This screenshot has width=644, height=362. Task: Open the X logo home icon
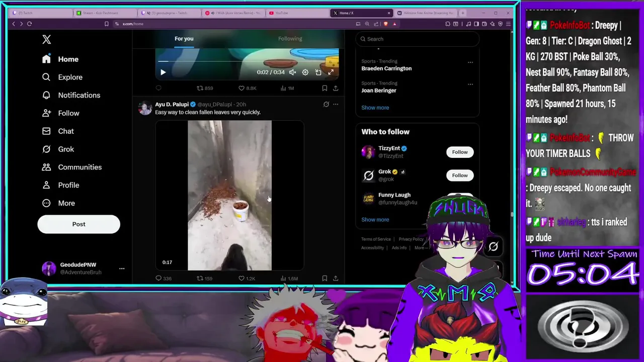pyautogui.click(x=47, y=39)
